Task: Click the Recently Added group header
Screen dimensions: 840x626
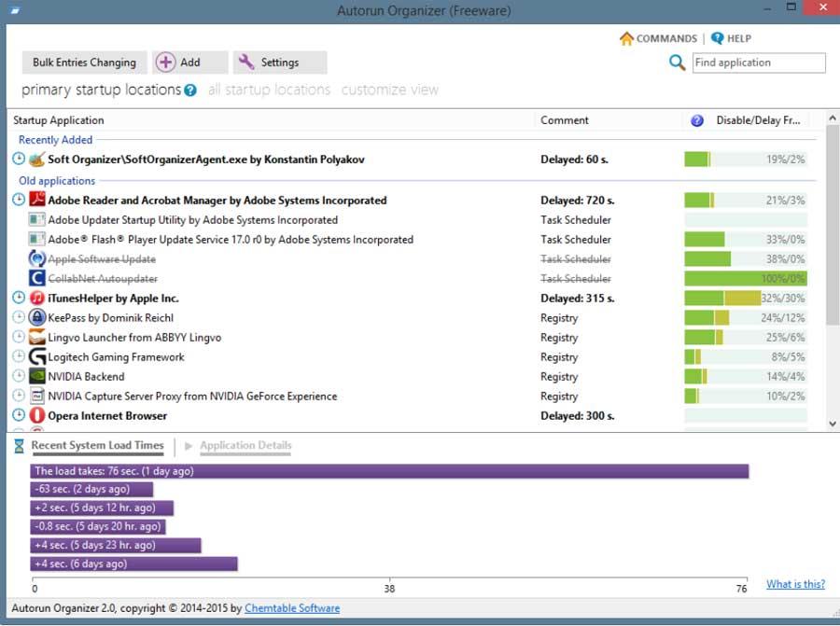Action: 56,140
